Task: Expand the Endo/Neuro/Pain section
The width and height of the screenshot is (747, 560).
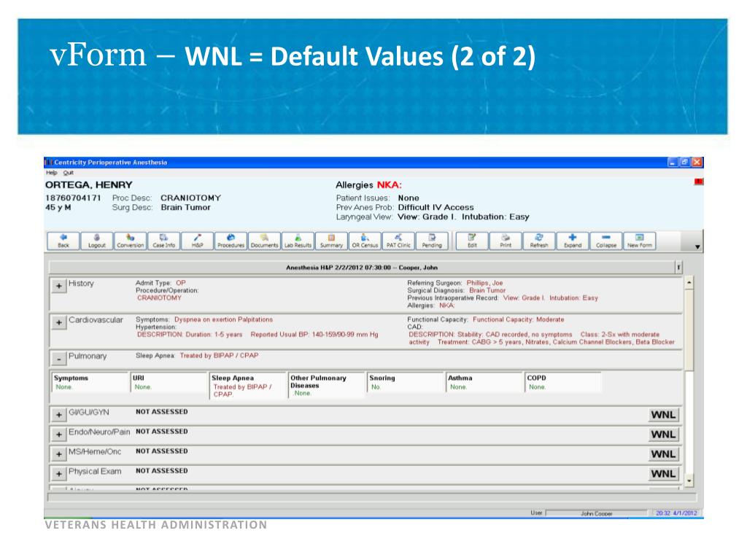Action: click(58, 435)
